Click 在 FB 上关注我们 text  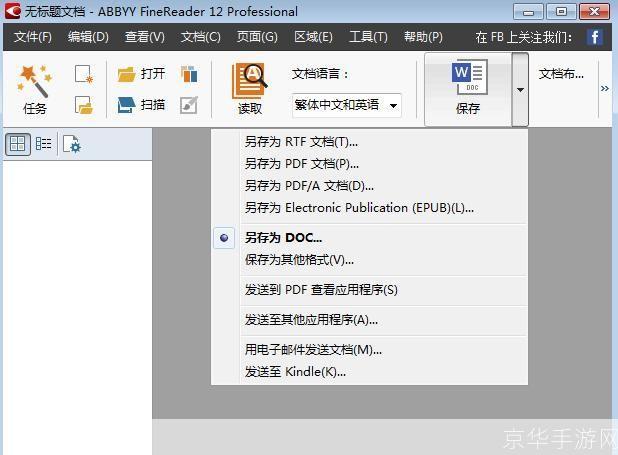(524, 37)
